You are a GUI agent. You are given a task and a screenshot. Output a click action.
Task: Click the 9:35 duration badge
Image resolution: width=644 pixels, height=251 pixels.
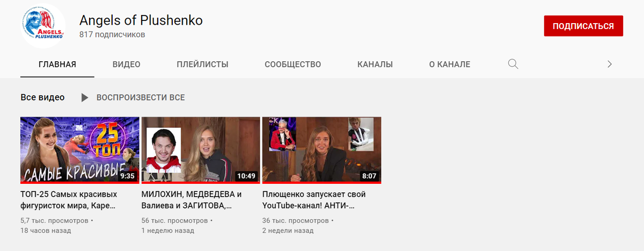(128, 176)
